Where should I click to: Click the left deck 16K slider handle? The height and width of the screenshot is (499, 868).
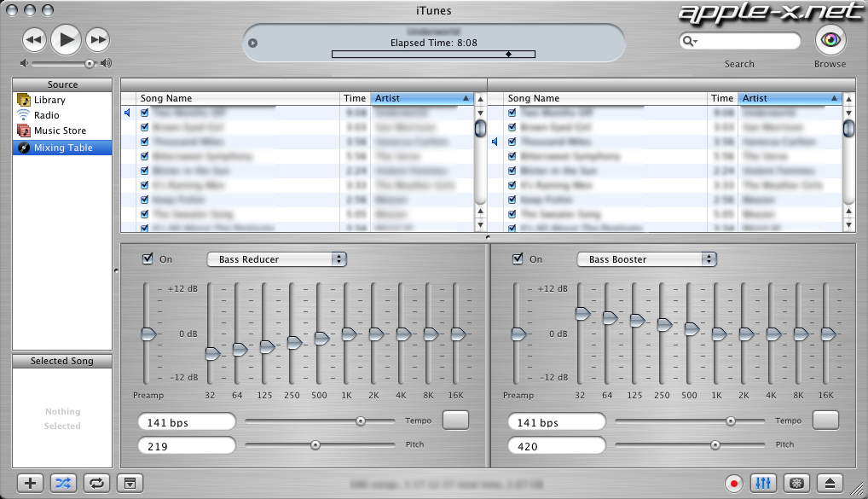pos(459,334)
